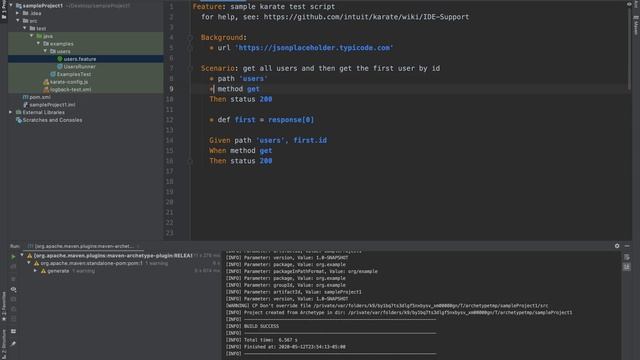The image size is (640, 360).
Task: Open the Structure tool window stripe
Action: click(4, 344)
